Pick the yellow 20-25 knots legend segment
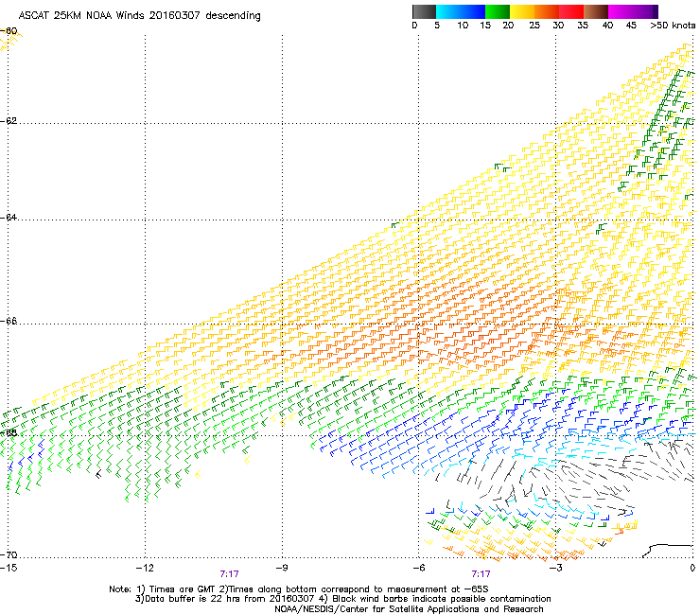 coord(522,11)
